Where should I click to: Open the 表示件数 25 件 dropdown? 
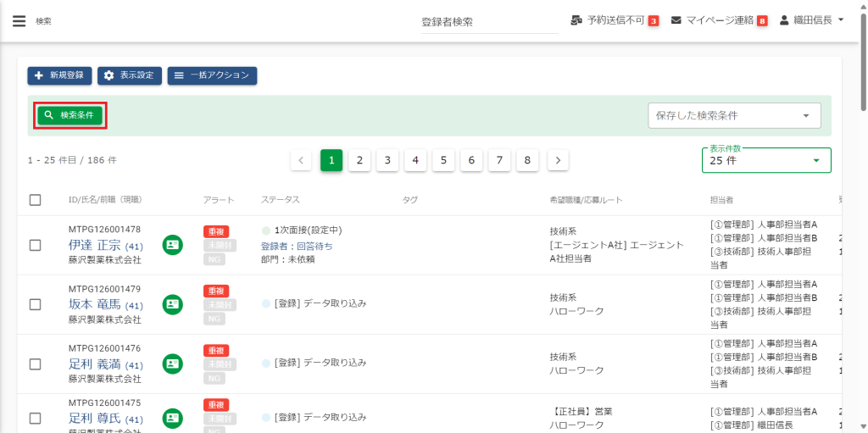766,160
